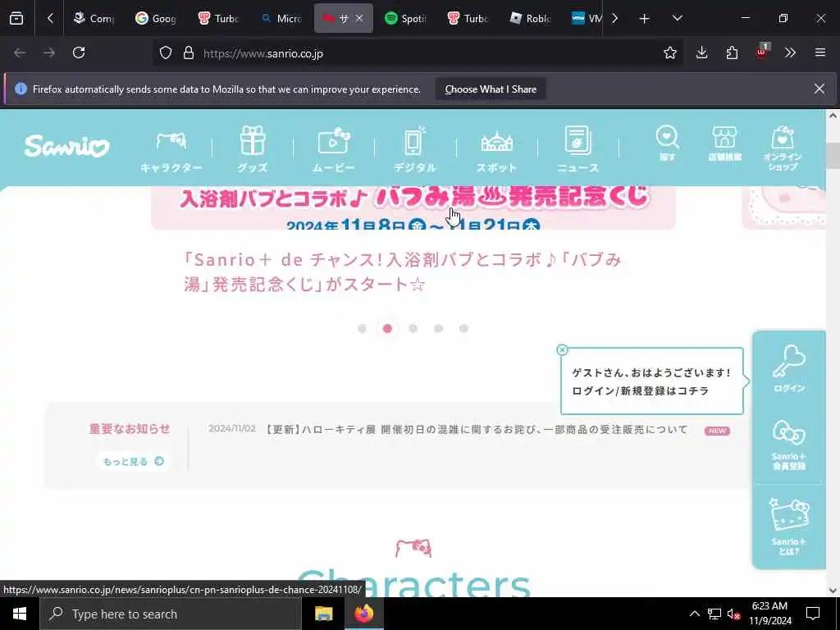Show more toolbar tools chevron
The image size is (840, 630).
click(x=790, y=52)
